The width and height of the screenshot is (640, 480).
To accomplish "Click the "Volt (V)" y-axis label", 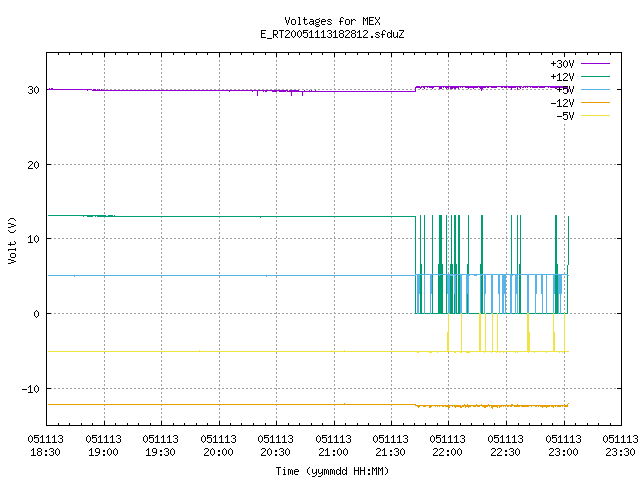I will (12, 240).
